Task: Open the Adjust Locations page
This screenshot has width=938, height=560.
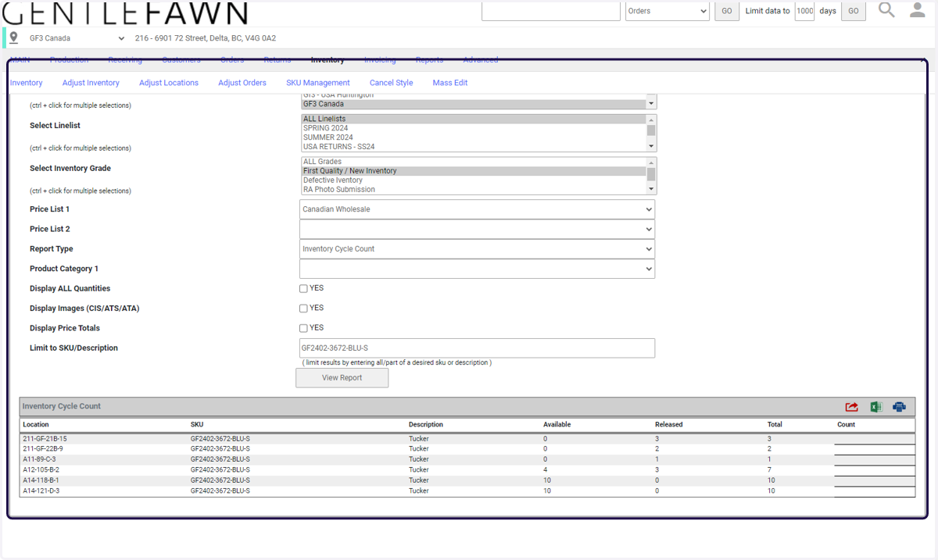Action: click(x=169, y=83)
